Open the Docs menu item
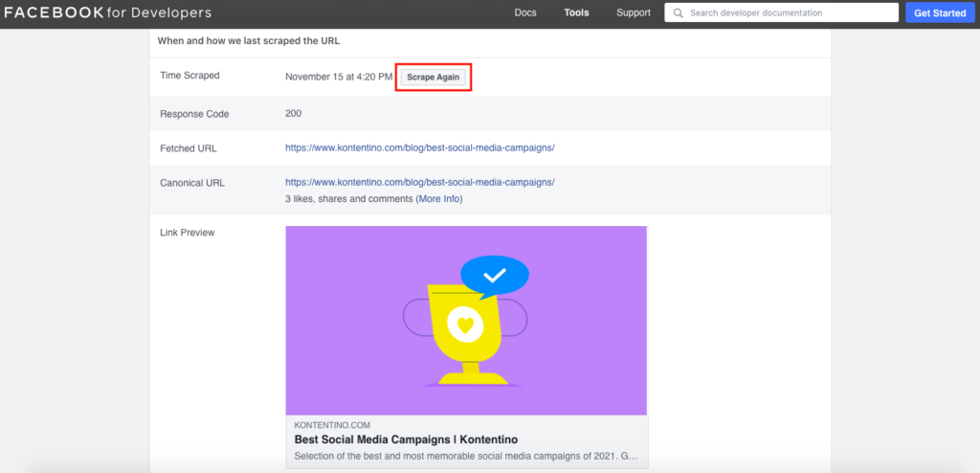Viewport: 980px width, 473px height. tap(525, 12)
